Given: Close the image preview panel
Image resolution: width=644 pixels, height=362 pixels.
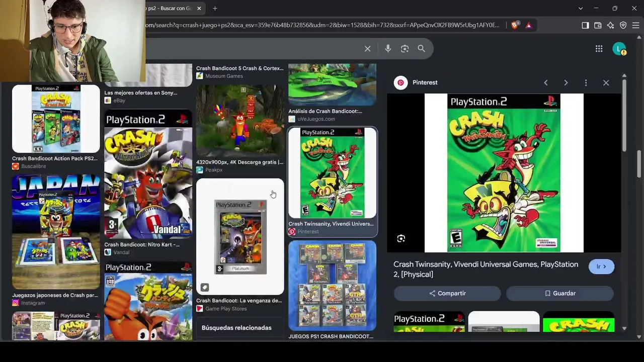Looking at the screenshot, I should 606,82.
